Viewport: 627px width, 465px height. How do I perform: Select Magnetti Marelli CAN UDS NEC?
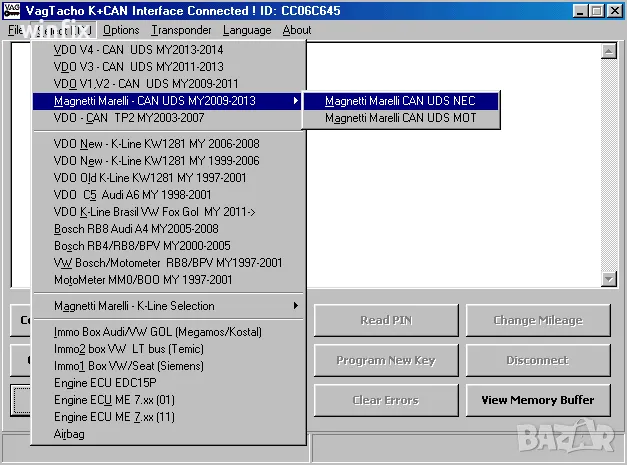pyautogui.click(x=400, y=101)
